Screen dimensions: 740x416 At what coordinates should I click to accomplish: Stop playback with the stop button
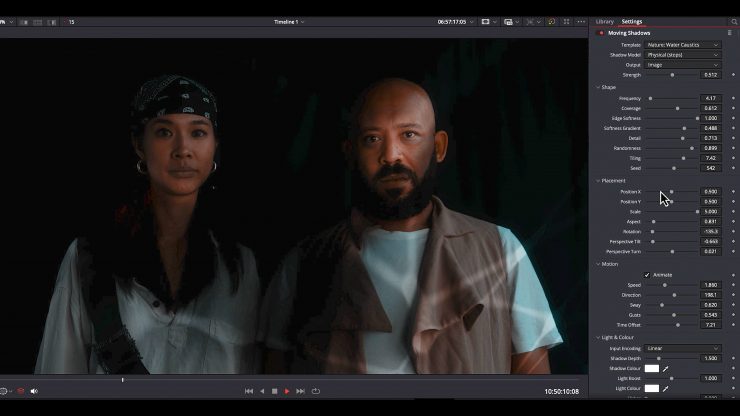[275, 391]
